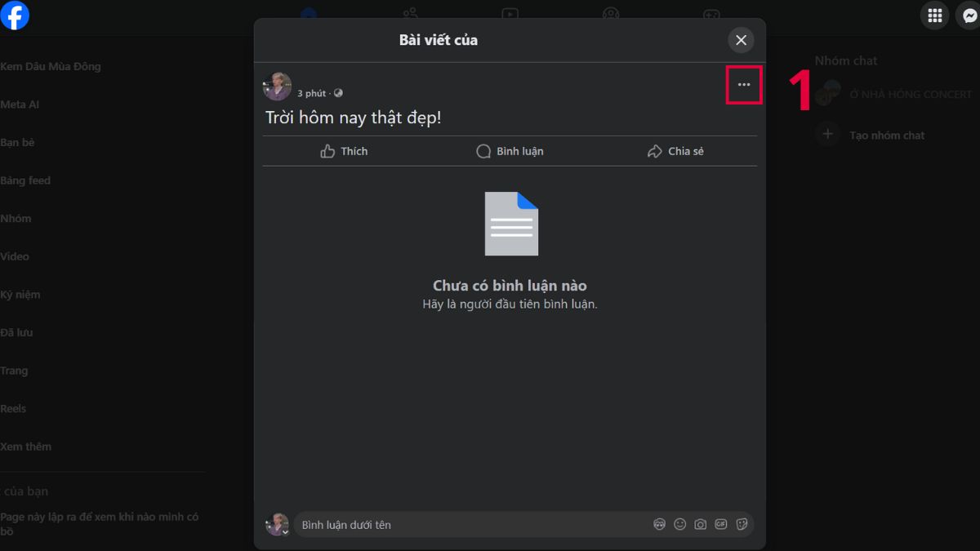Open the post options three-dot menu

(x=744, y=85)
